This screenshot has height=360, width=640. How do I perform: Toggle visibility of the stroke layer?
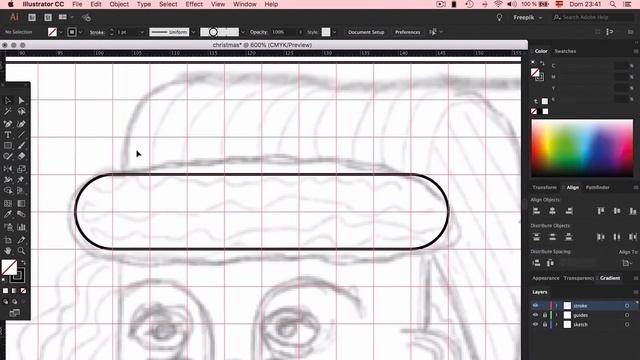(535, 306)
